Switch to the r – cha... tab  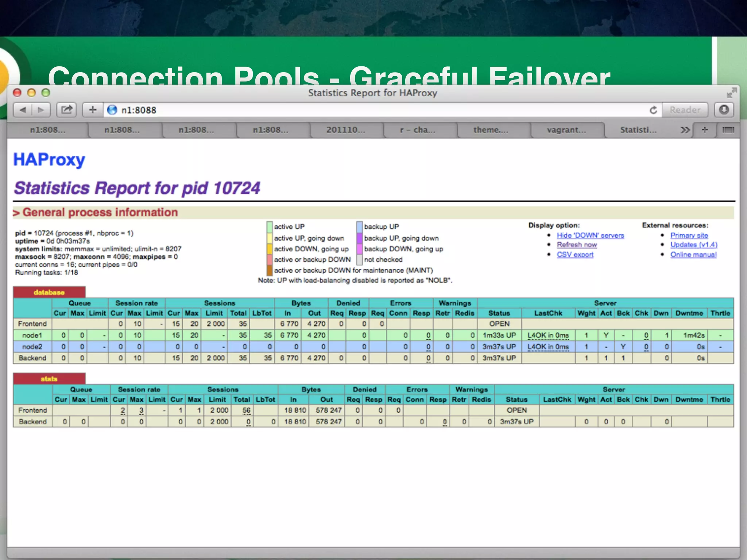click(418, 130)
